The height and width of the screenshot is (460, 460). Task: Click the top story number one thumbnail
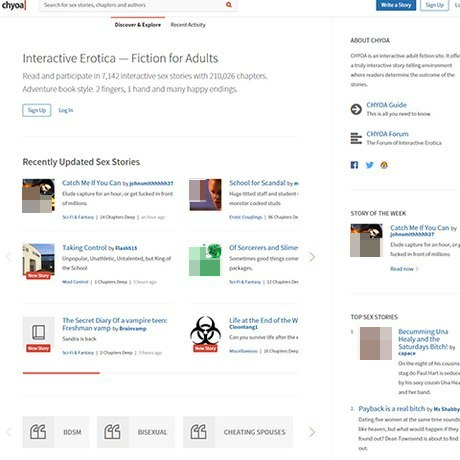(376, 343)
